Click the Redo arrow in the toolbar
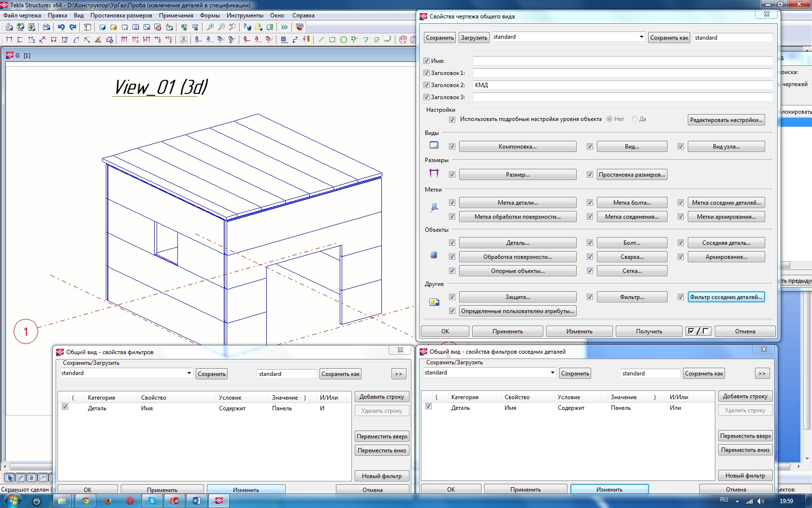The width and height of the screenshot is (812, 508). (73, 27)
